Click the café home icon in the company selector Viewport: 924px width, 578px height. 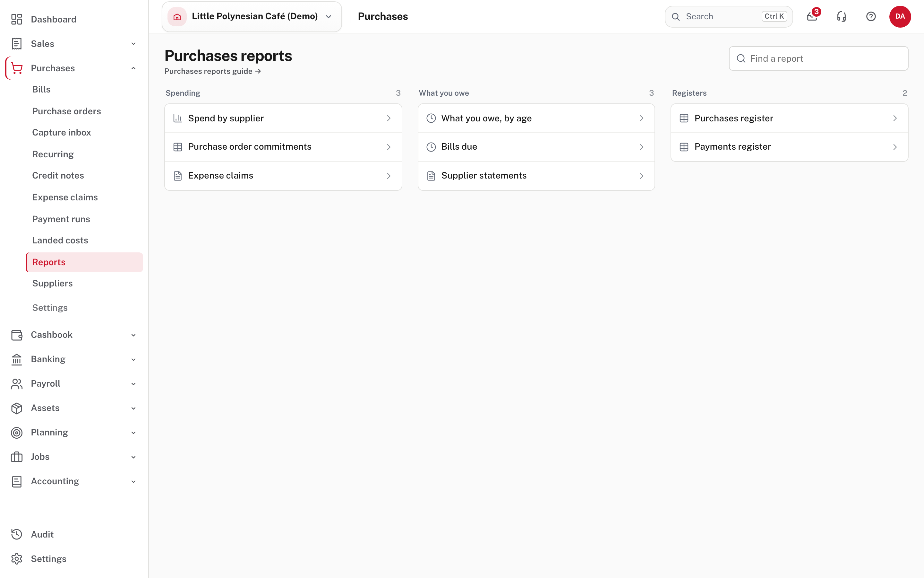pos(177,16)
